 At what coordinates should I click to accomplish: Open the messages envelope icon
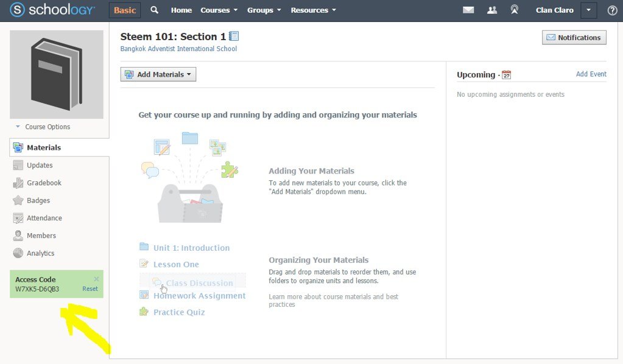[x=468, y=10]
